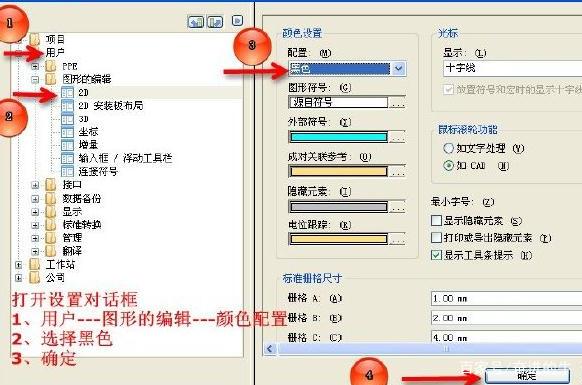Viewport: 582px width, 385px height.
Task: Select the 图形的编辑 folder
Action: tap(86, 79)
